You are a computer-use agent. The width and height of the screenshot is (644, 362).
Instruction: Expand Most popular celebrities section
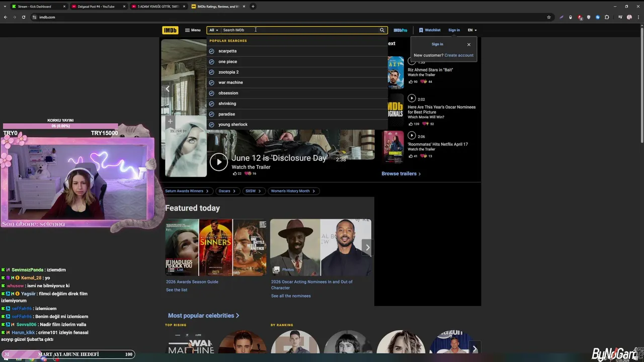click(204, 315)
